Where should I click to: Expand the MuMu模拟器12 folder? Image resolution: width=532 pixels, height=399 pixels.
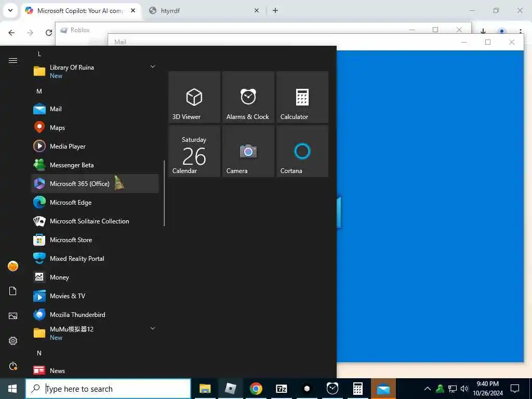pos(95,333)
